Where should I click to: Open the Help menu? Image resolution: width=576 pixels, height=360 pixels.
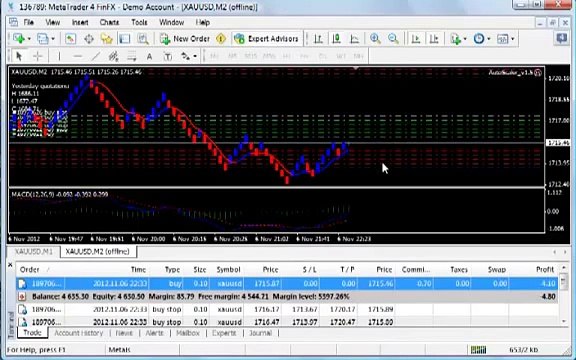click(202, 22)
